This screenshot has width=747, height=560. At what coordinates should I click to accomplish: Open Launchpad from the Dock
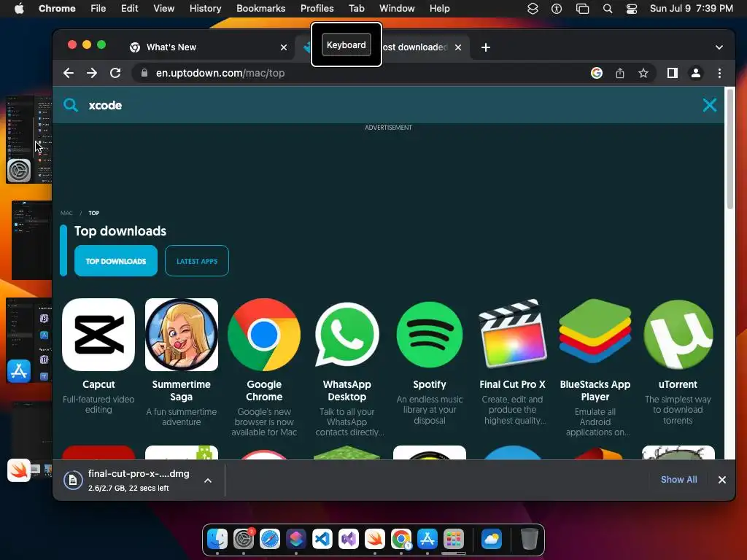coord(454,539)
